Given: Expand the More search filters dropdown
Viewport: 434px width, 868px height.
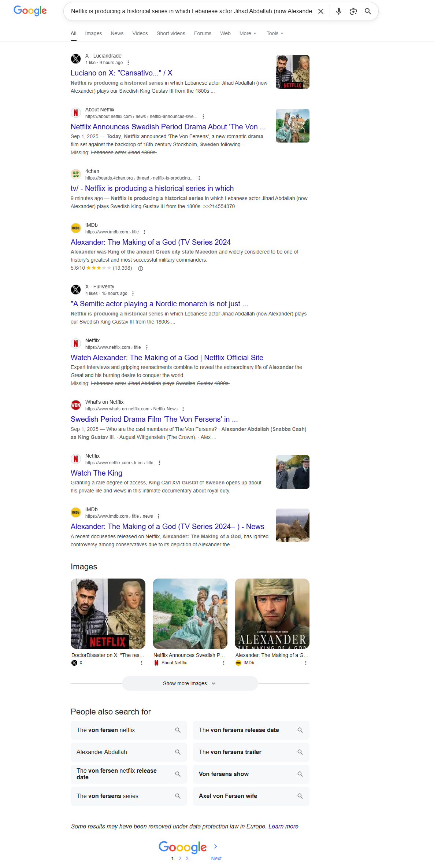Looking at the screenshot, I should click(248, 33).
